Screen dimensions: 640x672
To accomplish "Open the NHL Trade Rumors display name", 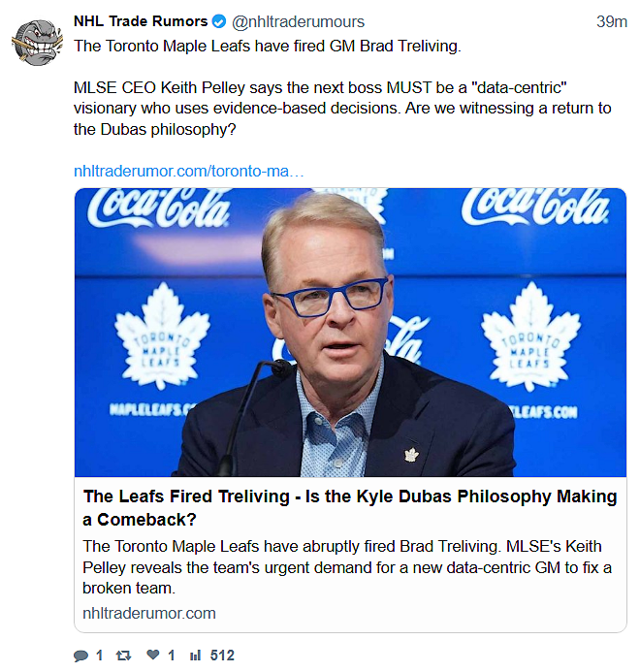I will [x=141, y=21].
